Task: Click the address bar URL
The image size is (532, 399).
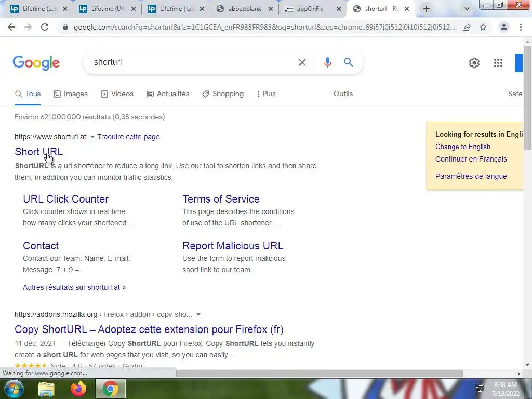Action: pyautogui.click(x=264, y=27)
